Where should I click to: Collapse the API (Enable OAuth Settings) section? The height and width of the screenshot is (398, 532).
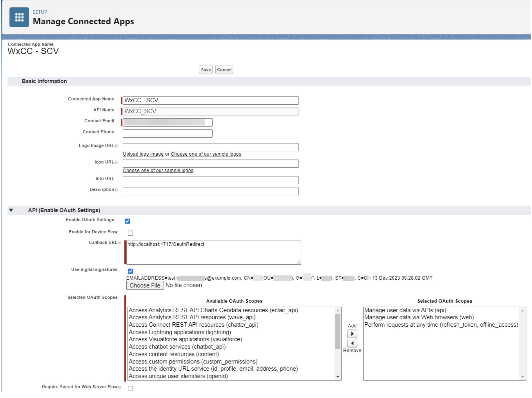[11, 211]
